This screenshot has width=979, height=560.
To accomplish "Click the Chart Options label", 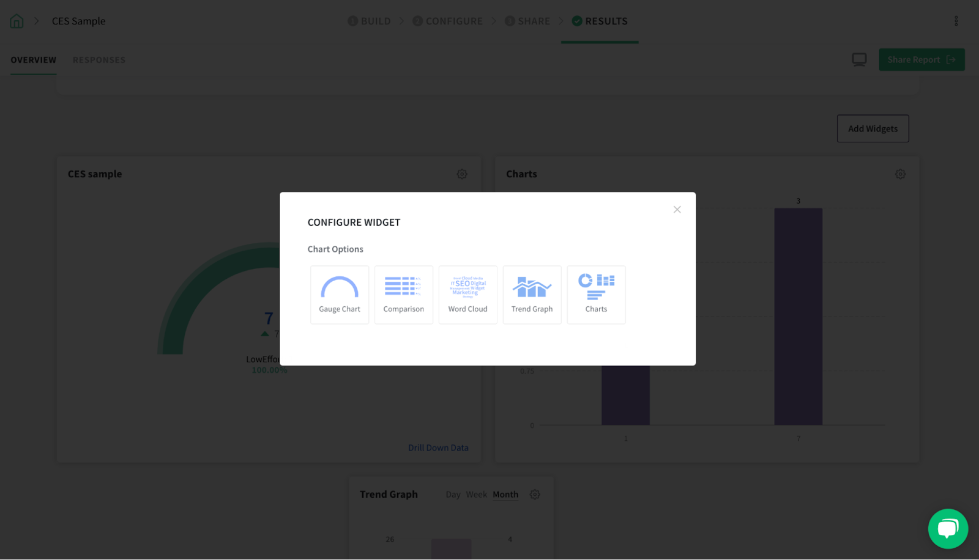I will (x=335, y=249).
